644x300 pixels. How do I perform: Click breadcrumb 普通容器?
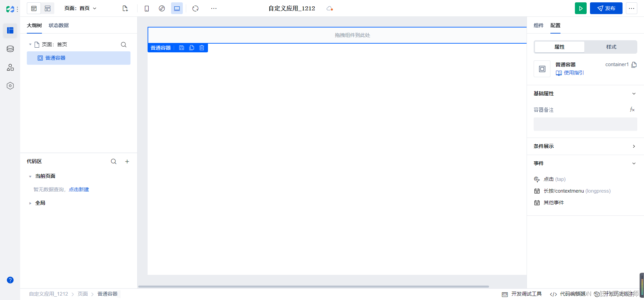tap(108, 294)
